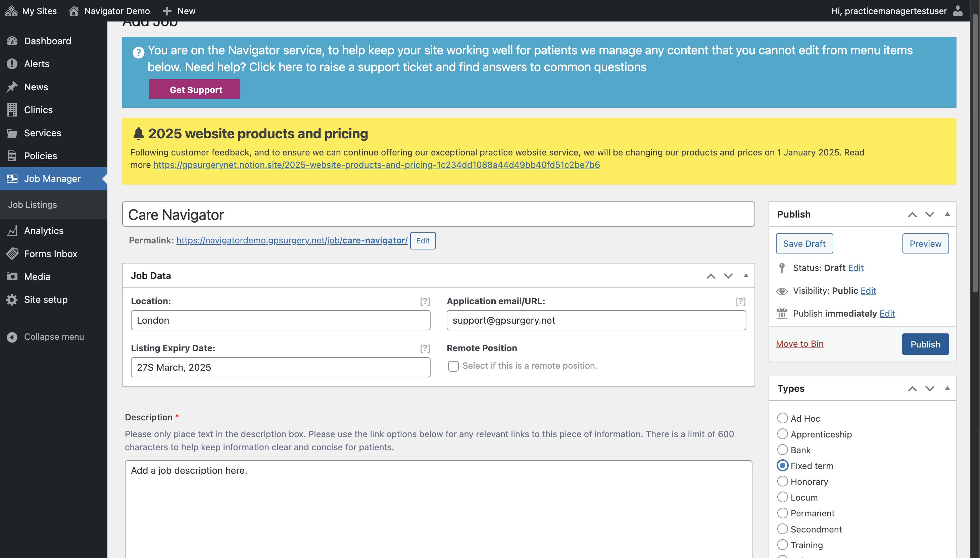Click the Forms Inbox icon
The height and width of the screenshot is (558, 980).
12,254
